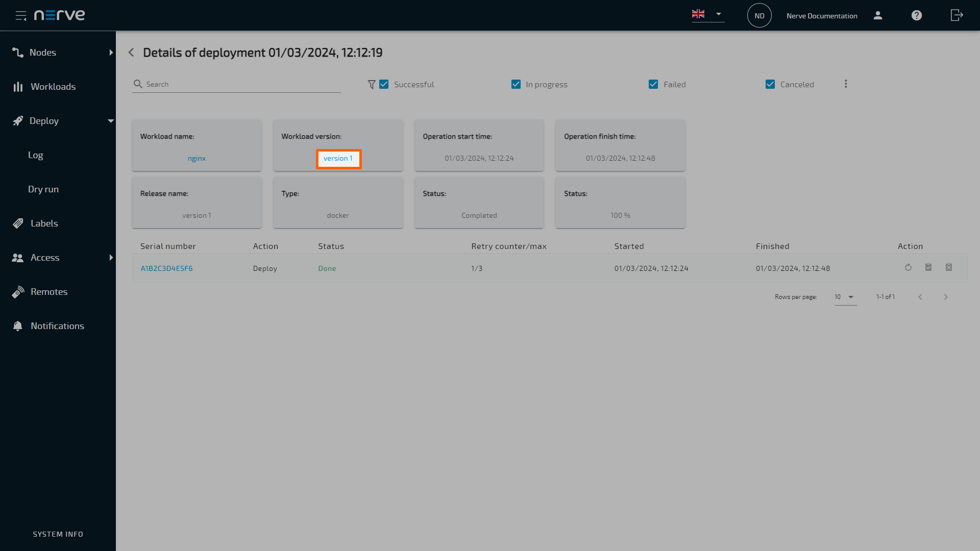Toggle the Failed filter checkbox

tap(653, 84)
